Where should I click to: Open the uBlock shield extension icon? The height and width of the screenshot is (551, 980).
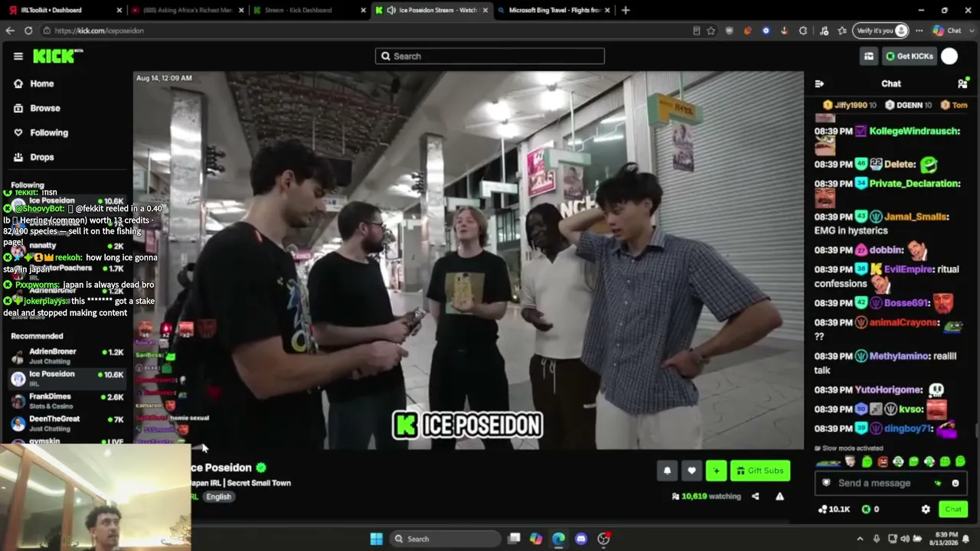point(730,31)
